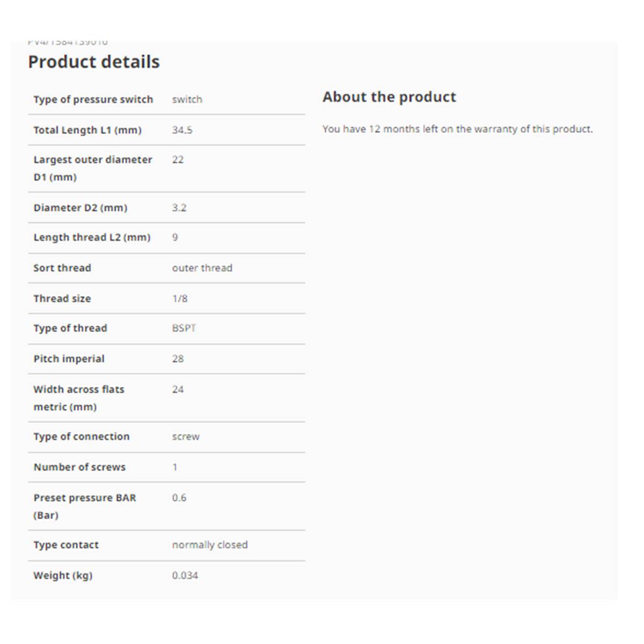Click the Diameter D2 value 3.2
Viewport: 644px width, 644px height.
[x=179, y=208]
